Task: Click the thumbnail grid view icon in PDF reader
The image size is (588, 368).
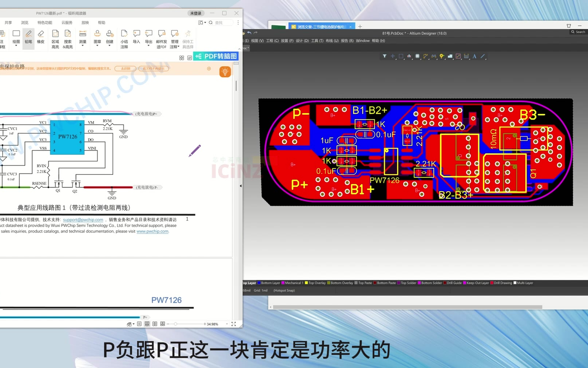Action: pos(182,58)
